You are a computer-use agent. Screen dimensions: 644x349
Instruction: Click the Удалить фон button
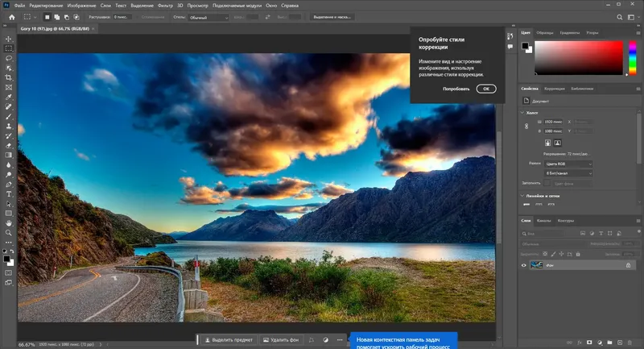coord(283,340)
